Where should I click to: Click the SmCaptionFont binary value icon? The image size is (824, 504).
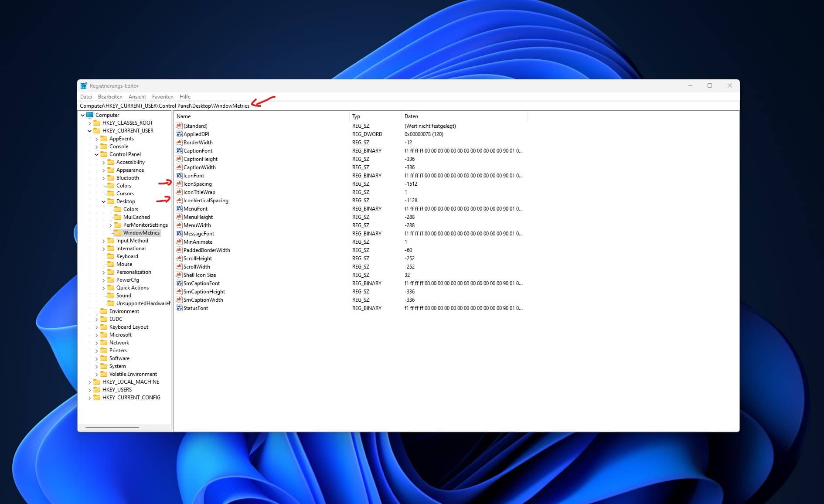click(x=179, y=283)
